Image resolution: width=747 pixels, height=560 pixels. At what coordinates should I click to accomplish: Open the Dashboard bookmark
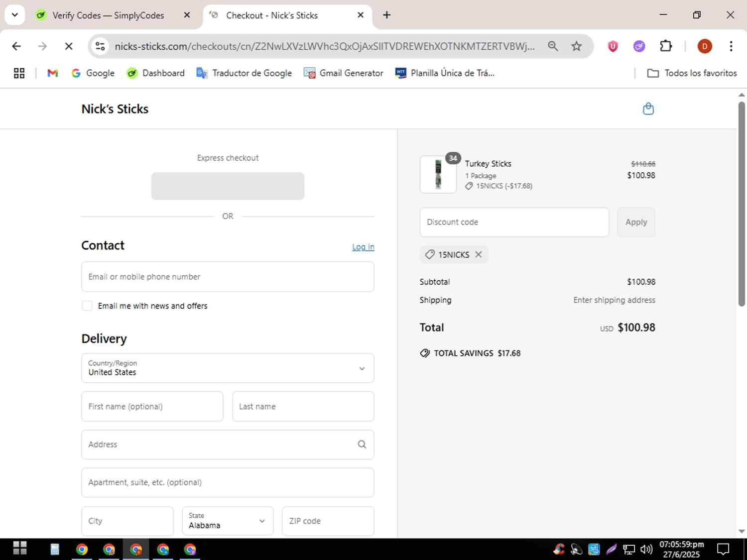[x=156, y=73]
